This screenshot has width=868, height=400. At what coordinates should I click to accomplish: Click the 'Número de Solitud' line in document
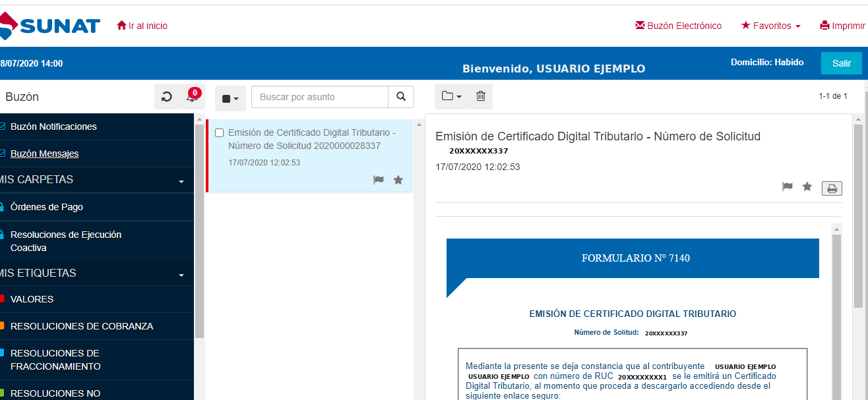(x=631, y=333)
